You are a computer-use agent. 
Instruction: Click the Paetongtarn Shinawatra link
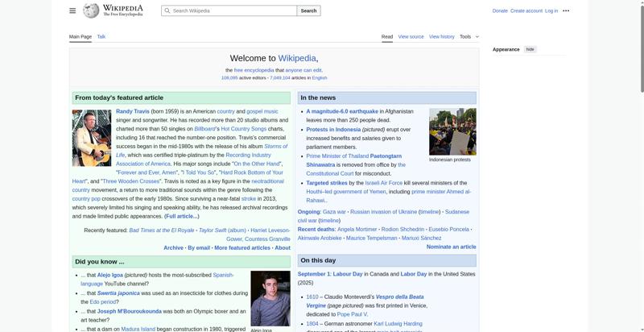[x=354, y=160]
